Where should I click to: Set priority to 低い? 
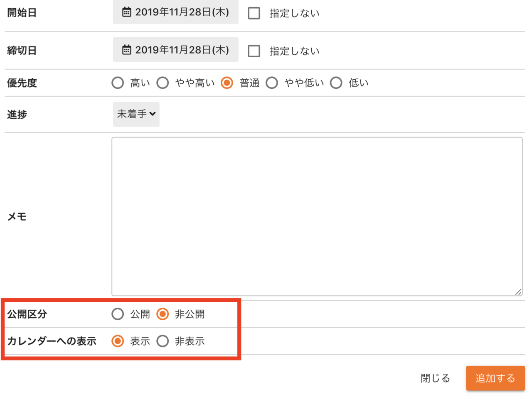336,83
